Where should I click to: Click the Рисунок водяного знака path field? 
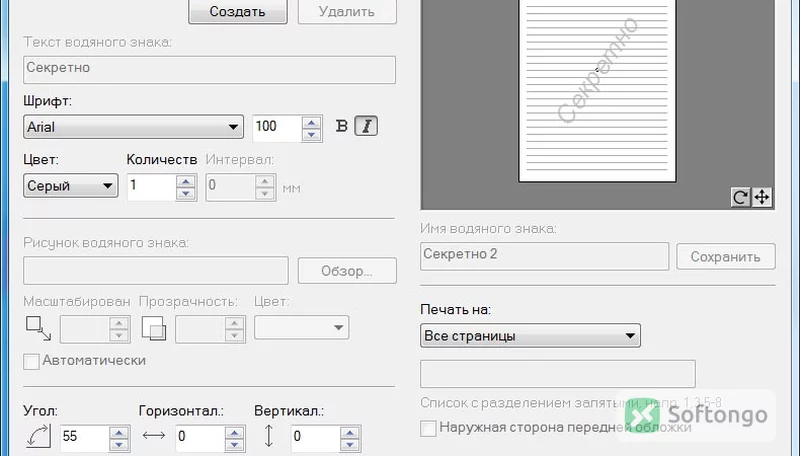click(x=156, y=270)
